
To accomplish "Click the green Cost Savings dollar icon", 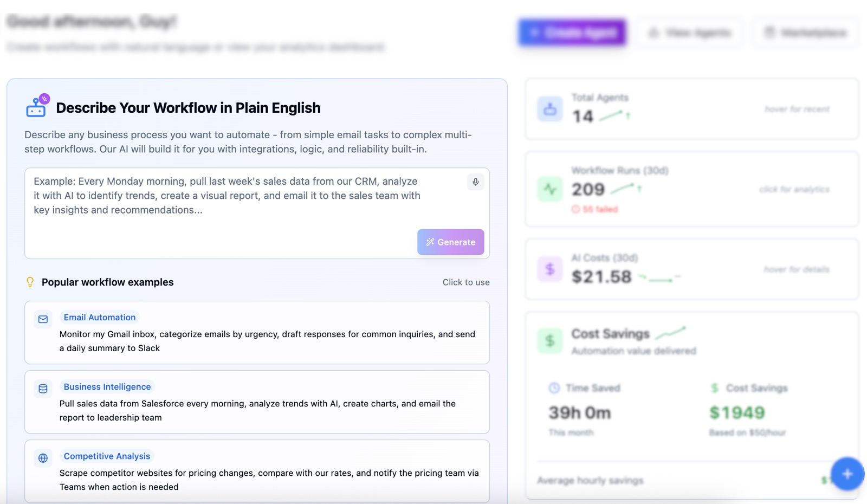I will click(550, 340).
